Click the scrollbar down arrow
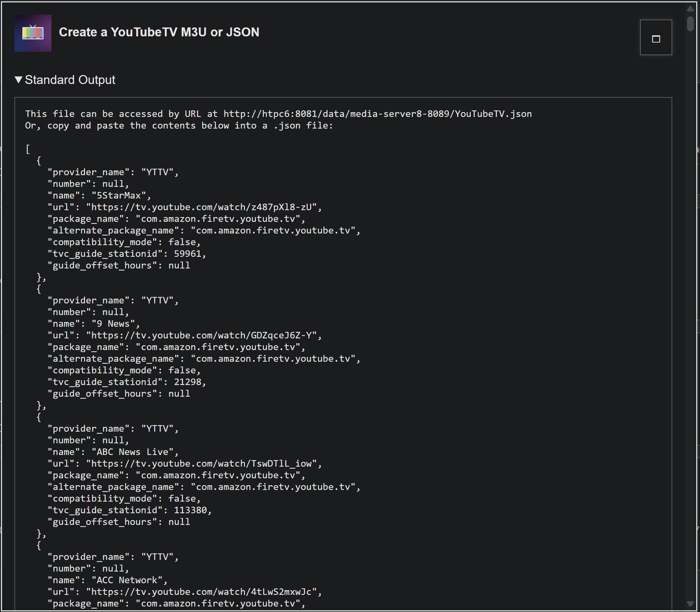This screenshot has width=700, height=612. 690,603
